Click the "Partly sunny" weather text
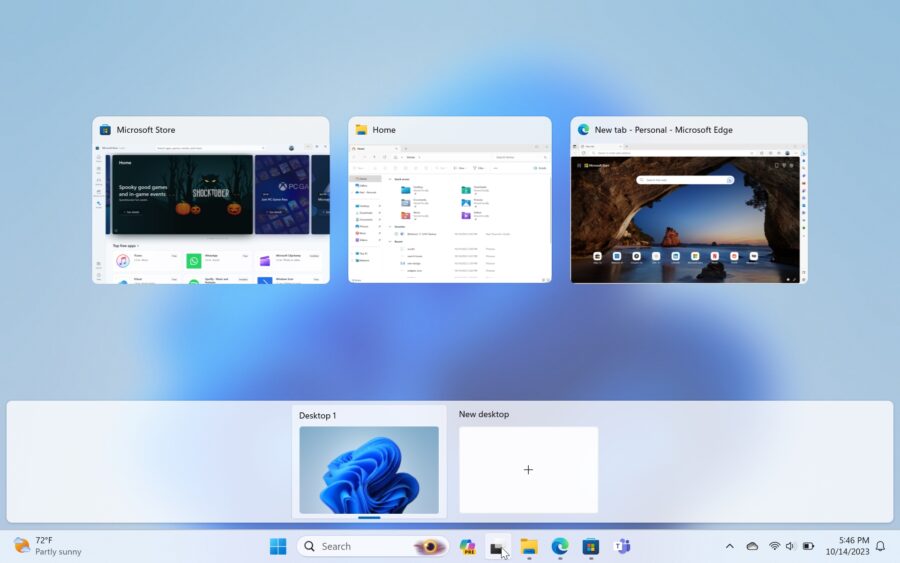Image resolution: width=900 pixels, height=563 pixels. pyautogui.click(x=58, y=552)
